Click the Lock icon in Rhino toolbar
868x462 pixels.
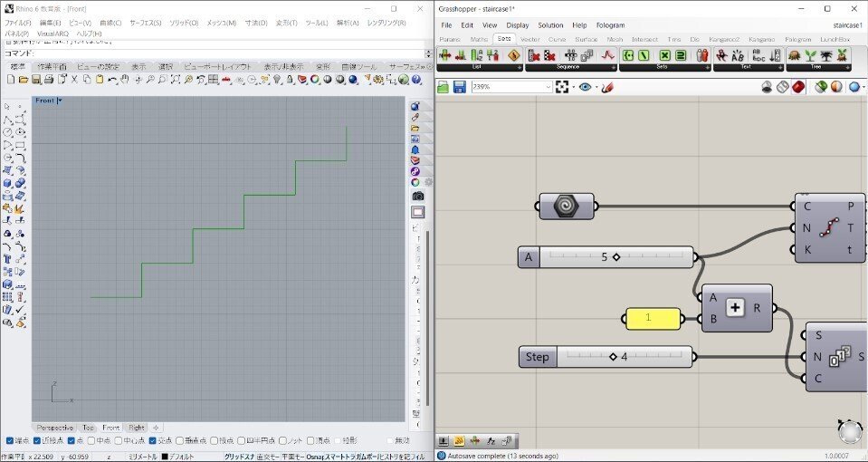click(x=290, y=79)
